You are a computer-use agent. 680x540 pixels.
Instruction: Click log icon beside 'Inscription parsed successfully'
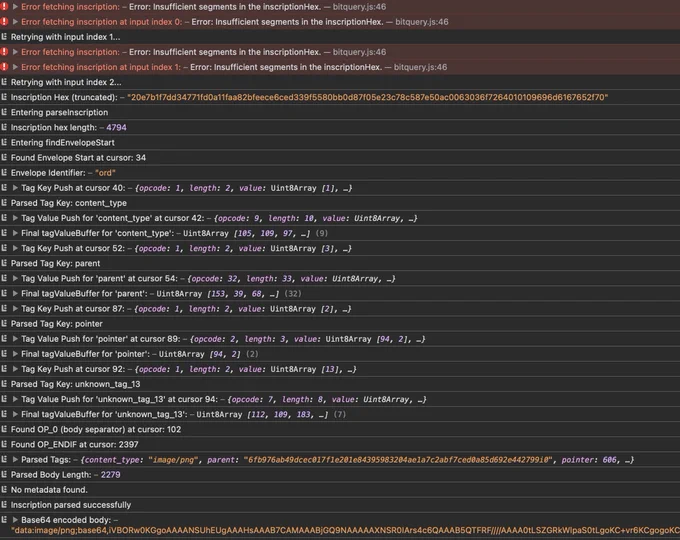[x=4, y=504]
